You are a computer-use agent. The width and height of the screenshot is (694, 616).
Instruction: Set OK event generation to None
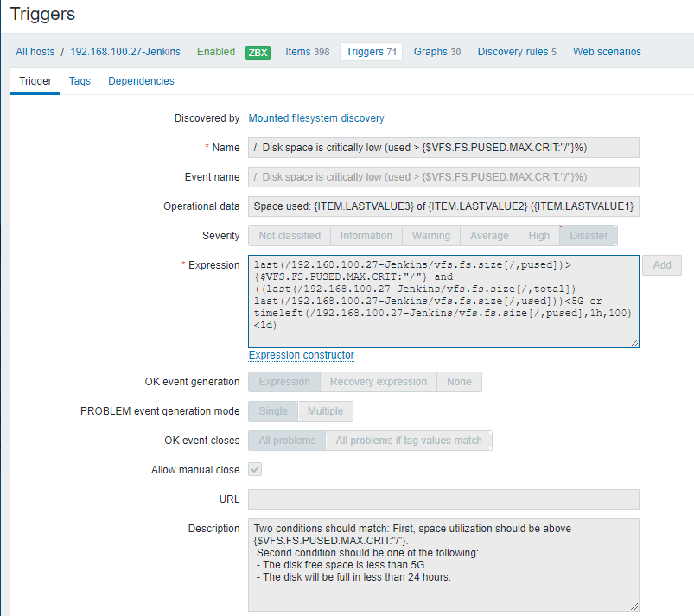point(459,382)
